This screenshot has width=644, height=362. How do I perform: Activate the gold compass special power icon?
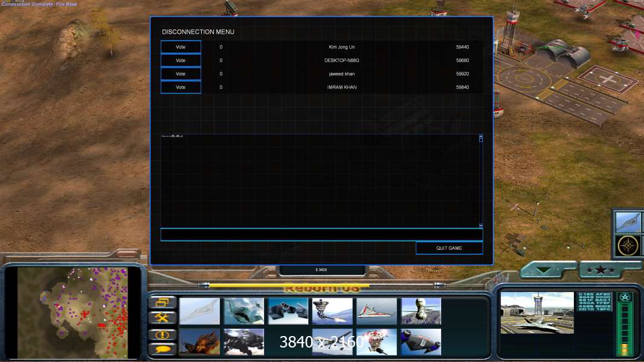pos(628,246)
